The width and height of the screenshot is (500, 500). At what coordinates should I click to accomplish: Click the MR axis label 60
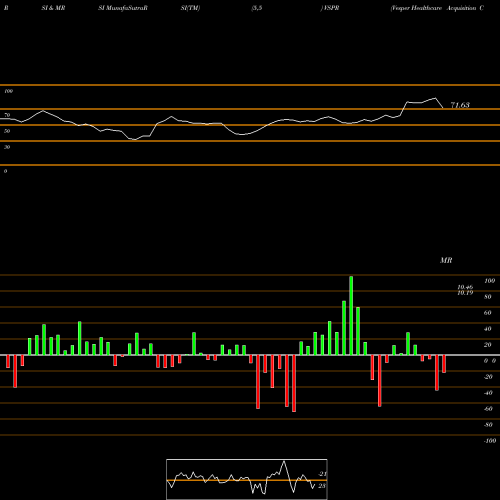(488, 313)
